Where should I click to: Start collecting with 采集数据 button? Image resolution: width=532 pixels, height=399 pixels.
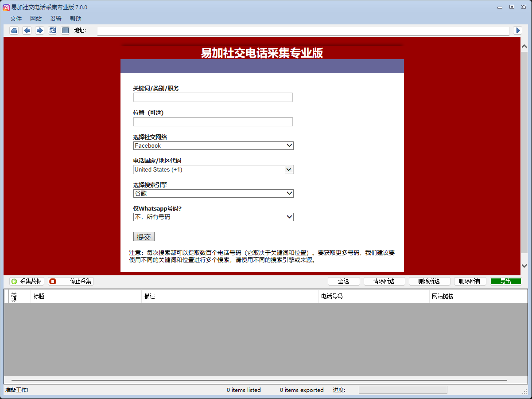[x=27, y=281]
